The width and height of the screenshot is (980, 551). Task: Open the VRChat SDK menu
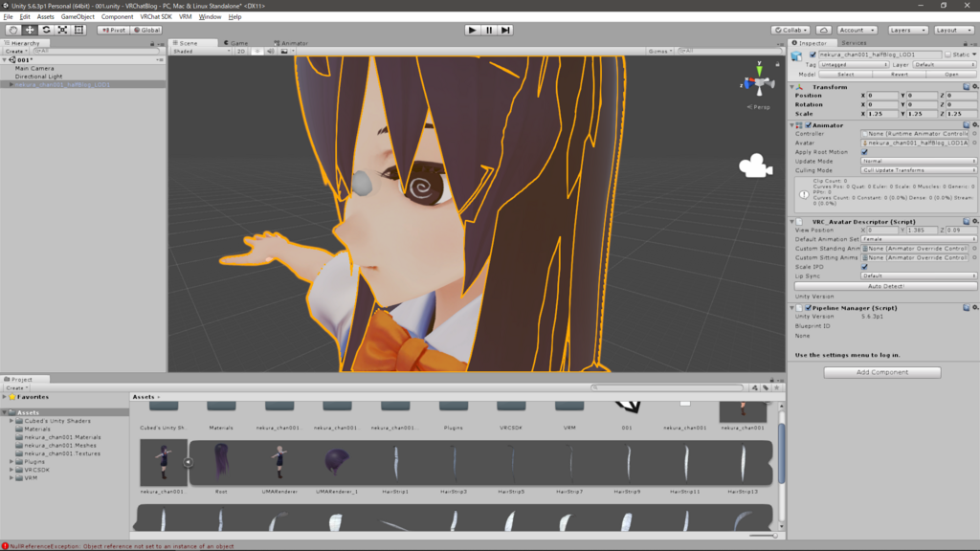156,17
